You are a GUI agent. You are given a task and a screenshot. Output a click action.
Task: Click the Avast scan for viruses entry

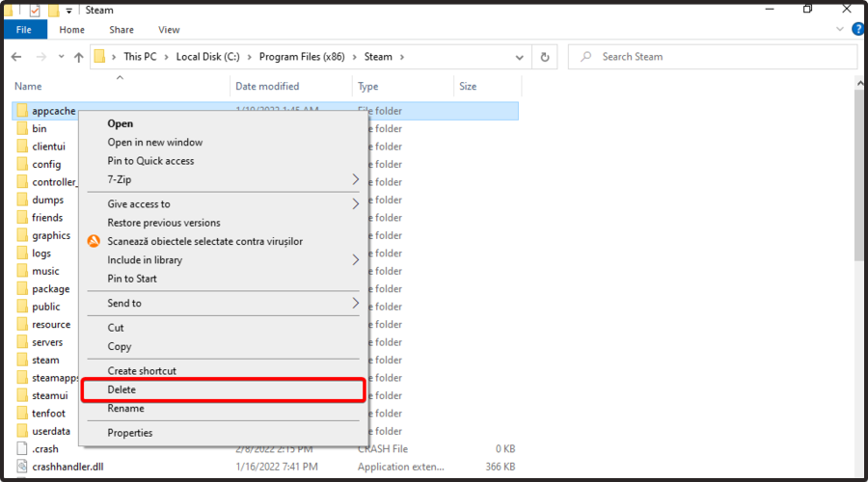pos(224,241)
